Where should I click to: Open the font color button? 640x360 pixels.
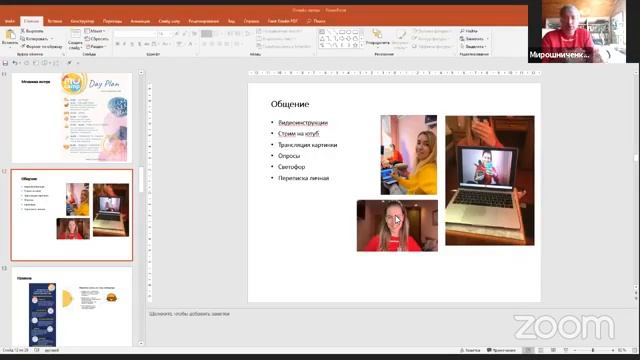[x=191, y=44]
